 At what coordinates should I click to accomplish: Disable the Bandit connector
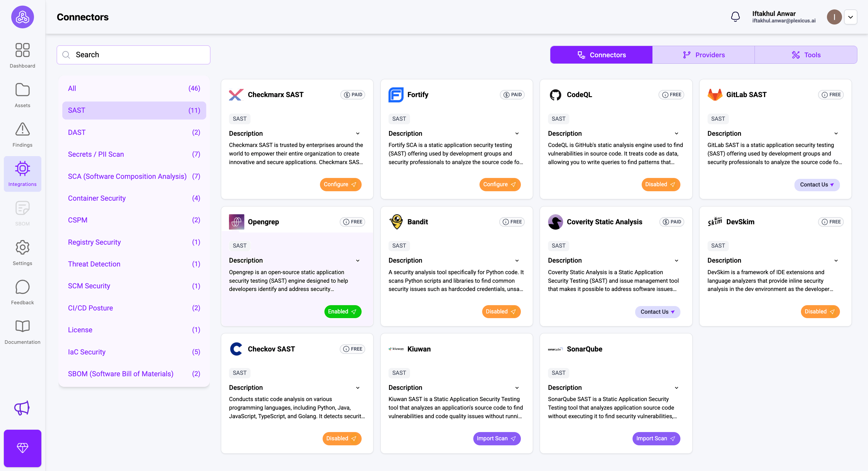[501, 311]
